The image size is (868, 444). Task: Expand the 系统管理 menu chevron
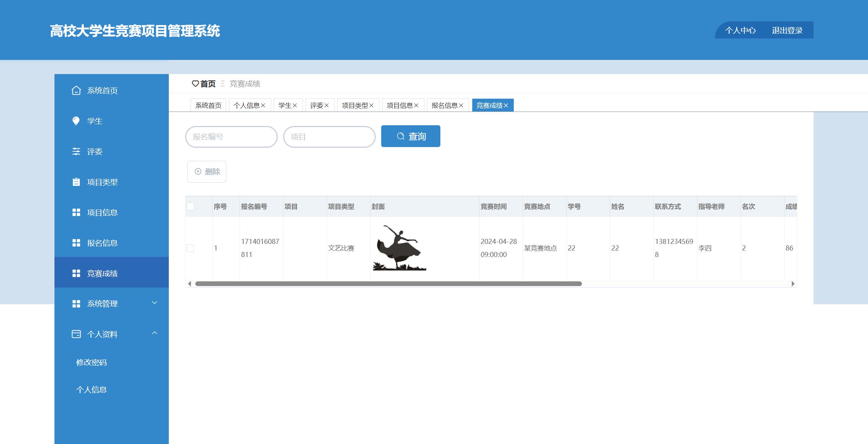tap(154, 303)
